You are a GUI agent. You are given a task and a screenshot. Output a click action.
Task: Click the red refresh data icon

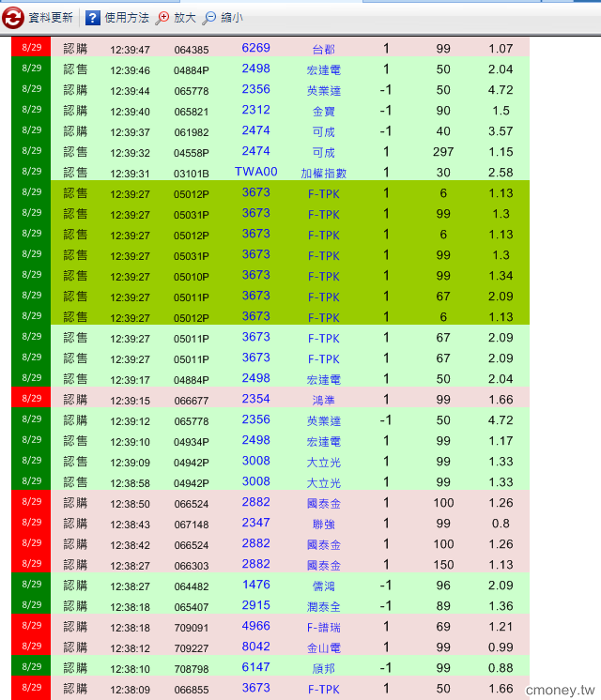pos(13,18)
